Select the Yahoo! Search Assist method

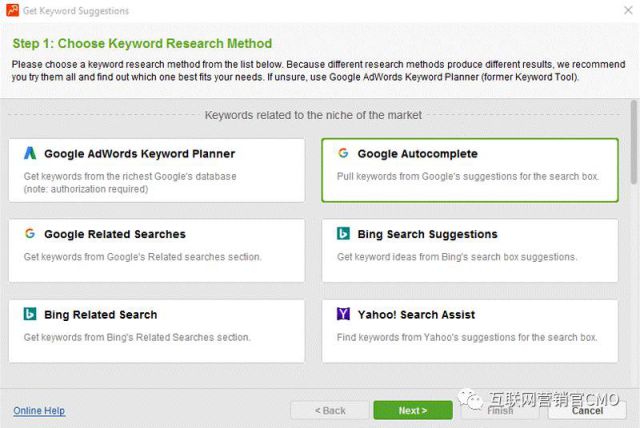[469, 330]
